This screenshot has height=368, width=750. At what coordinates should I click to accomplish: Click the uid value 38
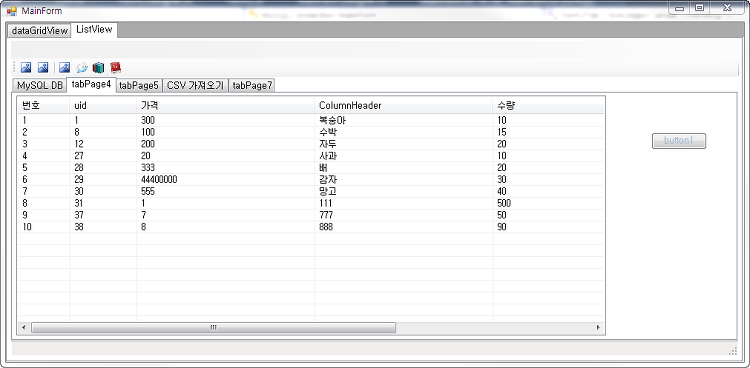tap(79, 227)
